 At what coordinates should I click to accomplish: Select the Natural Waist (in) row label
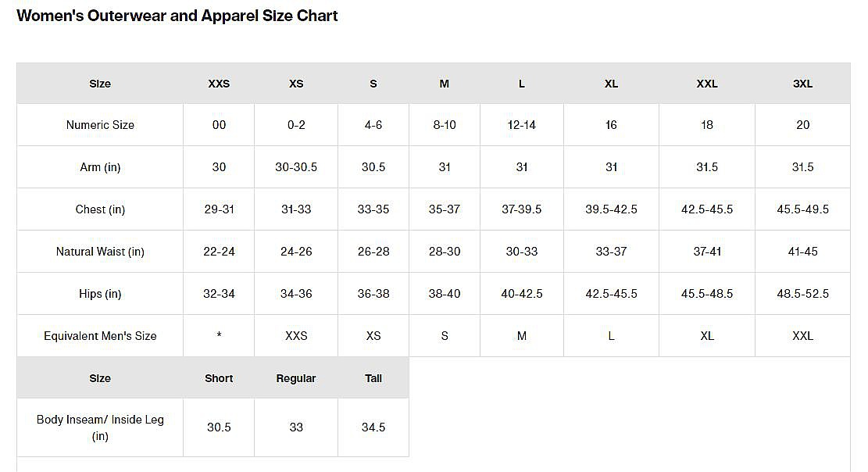[x=100, y=252]
